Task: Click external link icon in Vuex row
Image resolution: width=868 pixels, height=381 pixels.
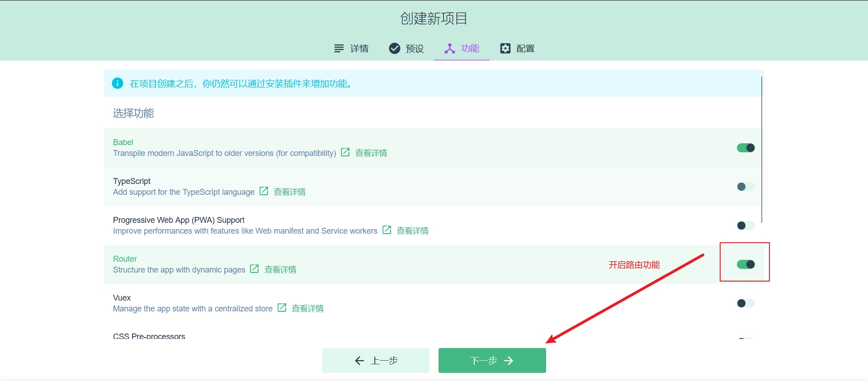Action: (282, 308)
